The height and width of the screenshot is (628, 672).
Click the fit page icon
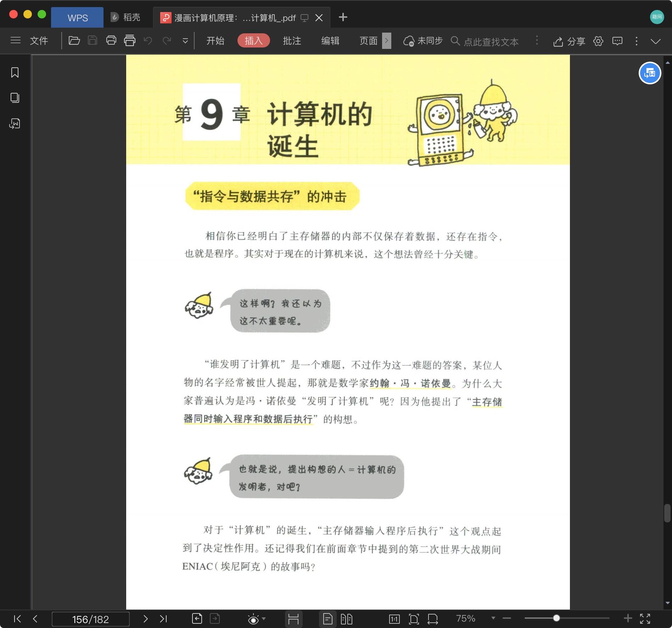pos(414,619)
